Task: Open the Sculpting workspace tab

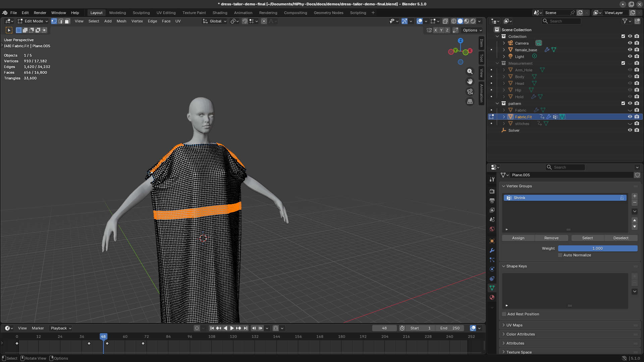Action: pos(141,13)
